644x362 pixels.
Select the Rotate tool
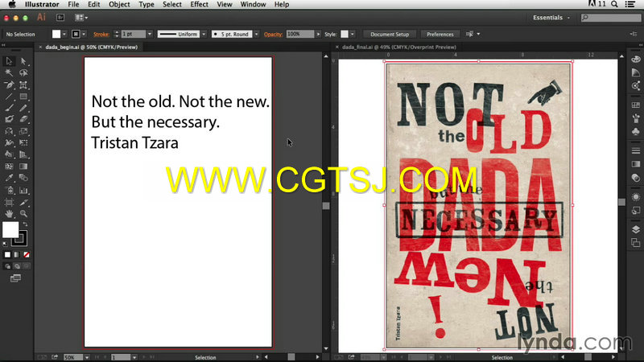point(9,131)
